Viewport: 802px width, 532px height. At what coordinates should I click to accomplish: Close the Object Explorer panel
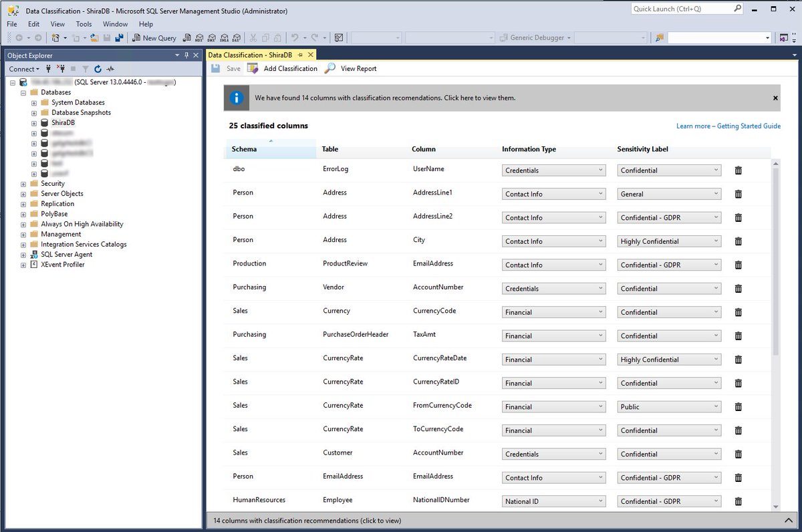196,55
